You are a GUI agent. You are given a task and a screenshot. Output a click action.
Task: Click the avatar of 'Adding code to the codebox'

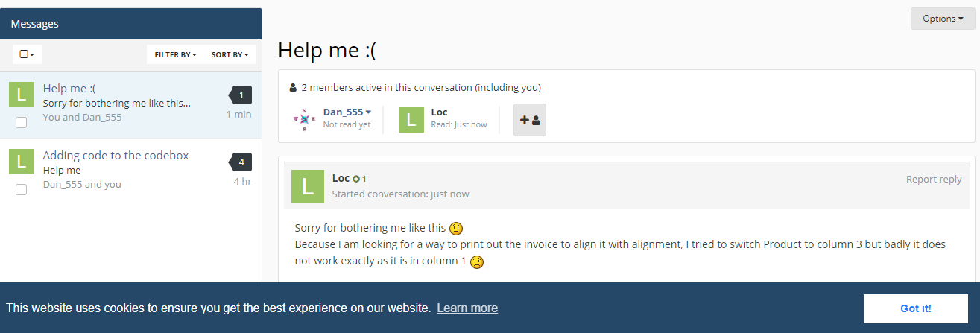tap(21, 162)
